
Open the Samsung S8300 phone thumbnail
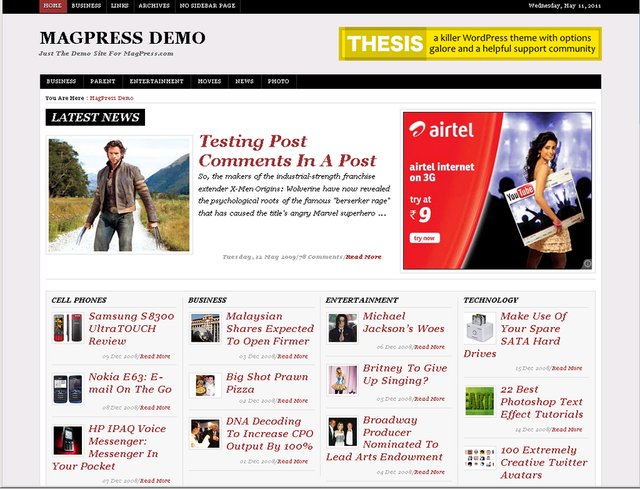(67, 328)
